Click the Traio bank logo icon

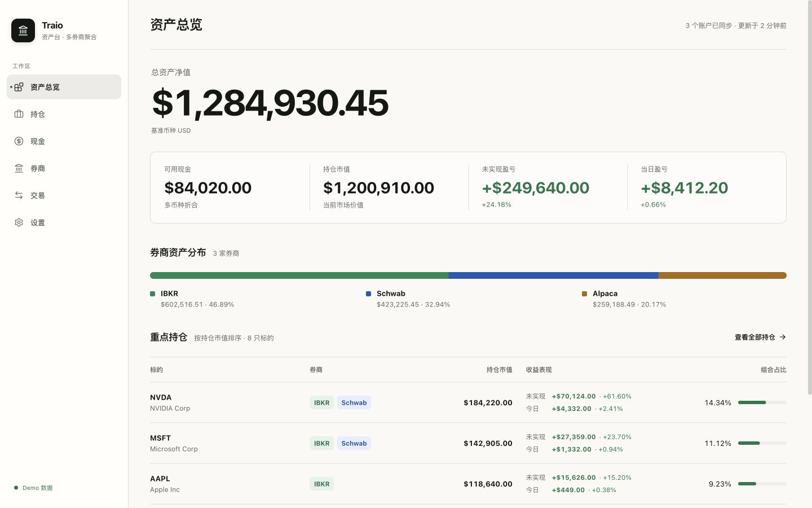click(x=23, y=30)
